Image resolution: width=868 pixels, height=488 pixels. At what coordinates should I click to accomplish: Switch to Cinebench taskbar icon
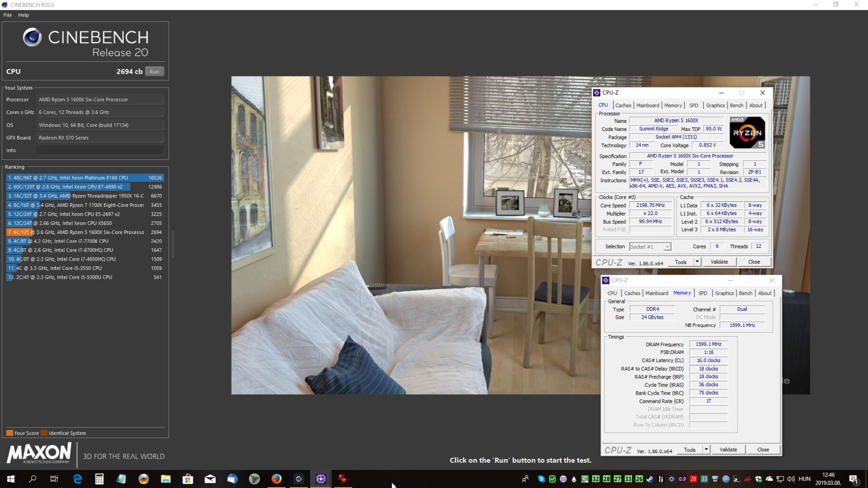coord(298,479)
